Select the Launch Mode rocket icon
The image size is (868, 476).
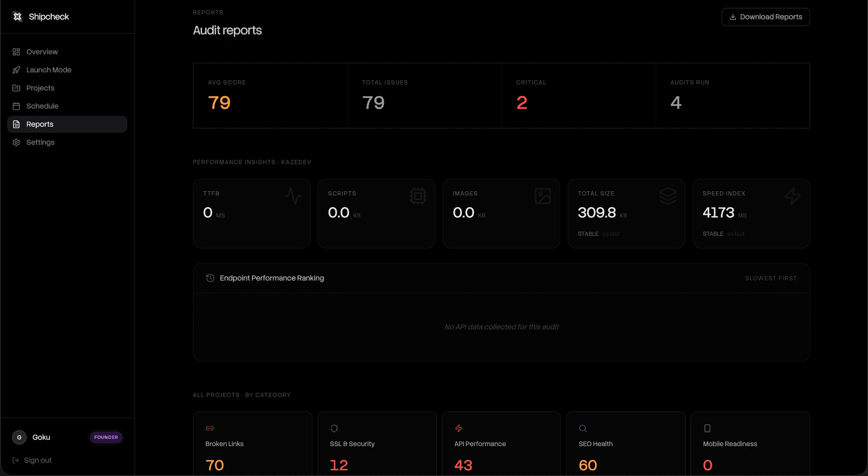pyautogui.click(x=16, y=70)
